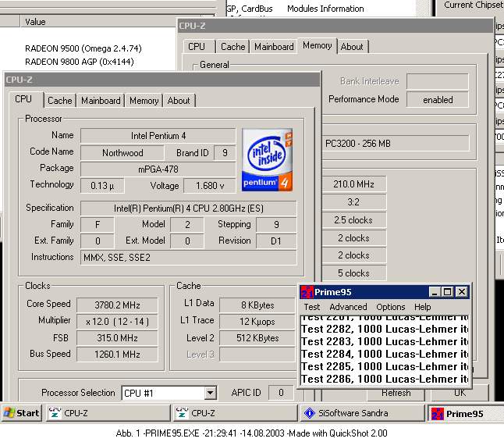Click the Windows Start button
The image size is (504, 442).
tap(22, 413)
